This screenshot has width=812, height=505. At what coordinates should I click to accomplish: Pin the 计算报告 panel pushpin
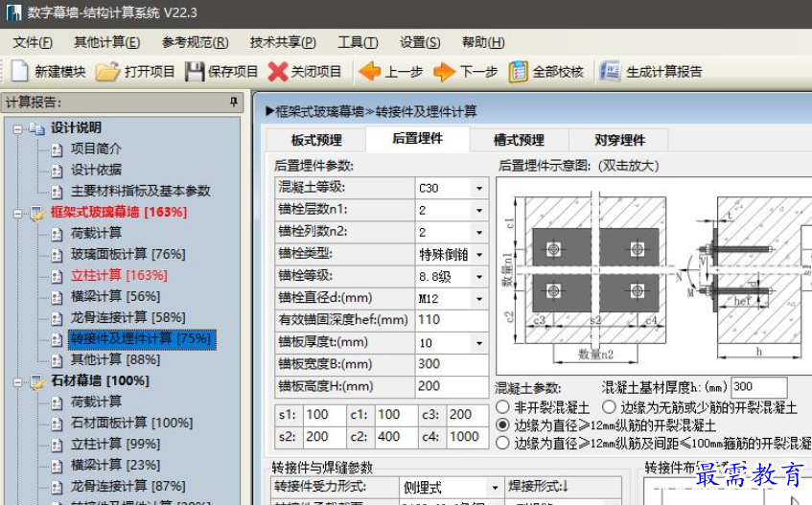pyautogui.click(x=234, y=102)
